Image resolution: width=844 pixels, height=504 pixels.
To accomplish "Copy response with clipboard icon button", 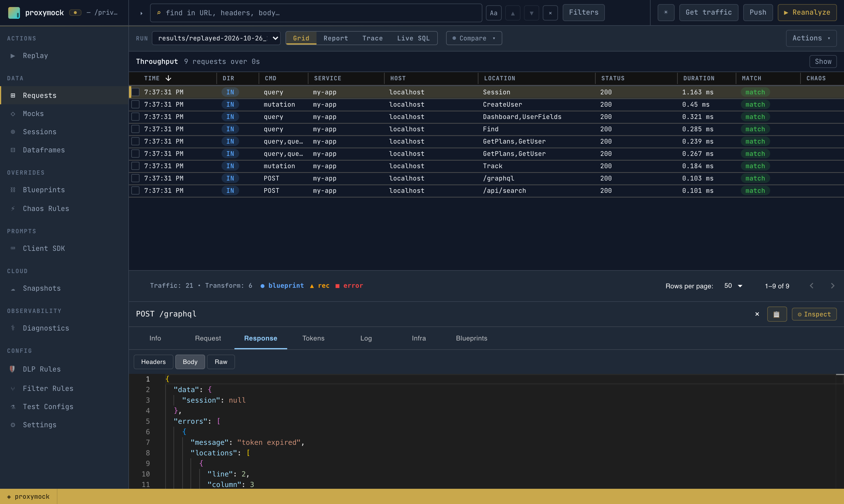I will click(777, 314).
